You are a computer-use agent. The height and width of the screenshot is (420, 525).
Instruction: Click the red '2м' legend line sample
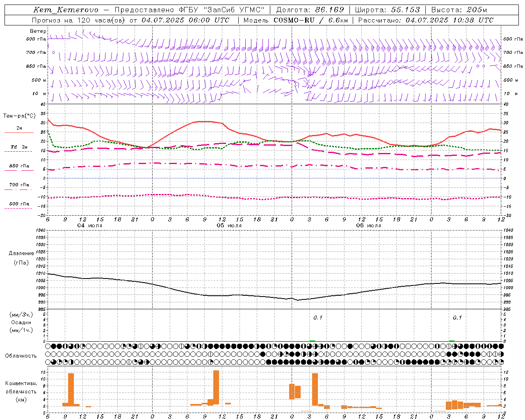click(19, 132)
